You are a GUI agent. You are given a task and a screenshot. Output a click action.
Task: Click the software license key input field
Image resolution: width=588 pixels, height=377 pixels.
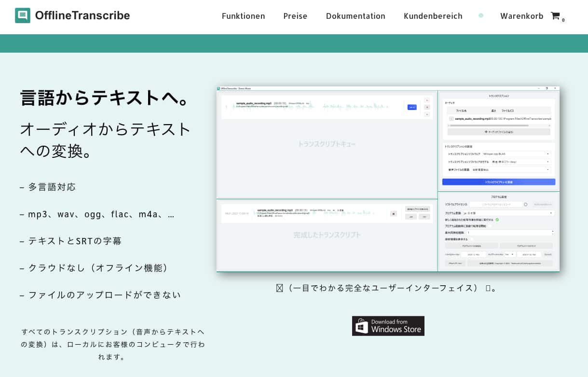(496, 204)
